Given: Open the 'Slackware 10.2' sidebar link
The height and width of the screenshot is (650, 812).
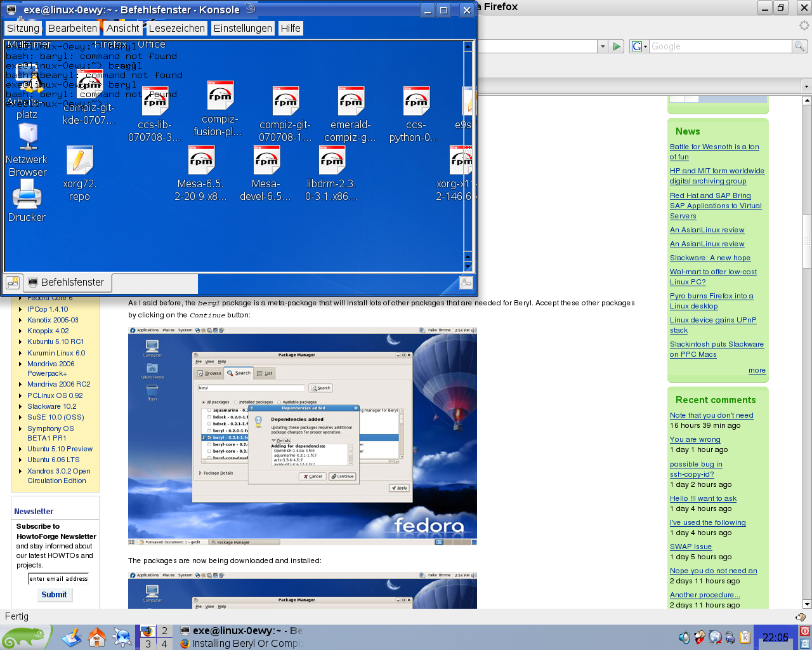Looking at the screenshot, I should (51, 406).
